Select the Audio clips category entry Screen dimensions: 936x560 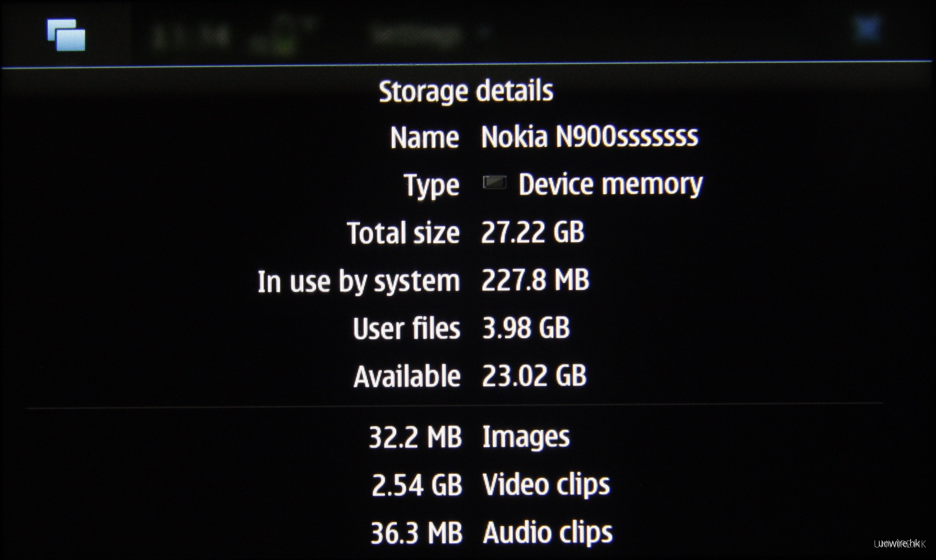point(548,533)
